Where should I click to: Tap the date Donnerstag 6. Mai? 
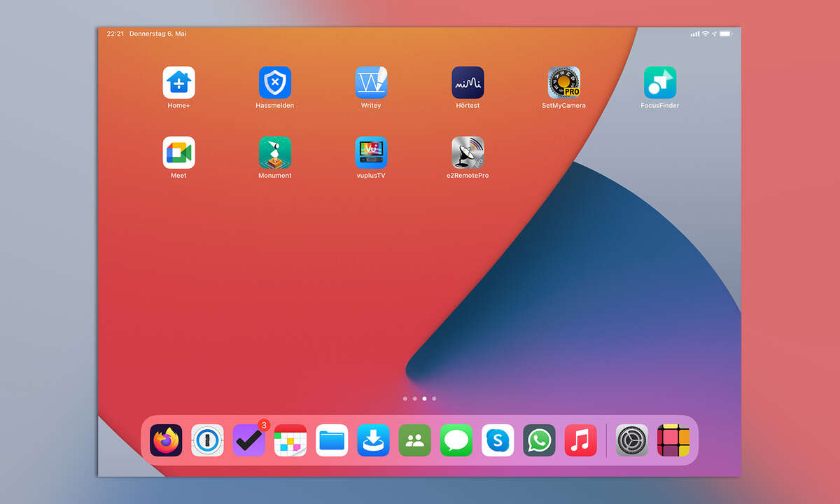pos(157,34)
